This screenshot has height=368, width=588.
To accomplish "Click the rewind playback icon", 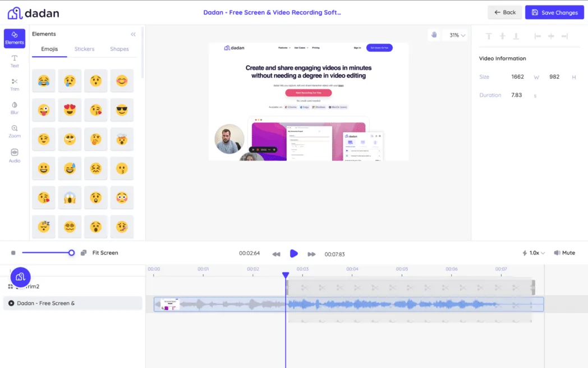I will (276, 253).
